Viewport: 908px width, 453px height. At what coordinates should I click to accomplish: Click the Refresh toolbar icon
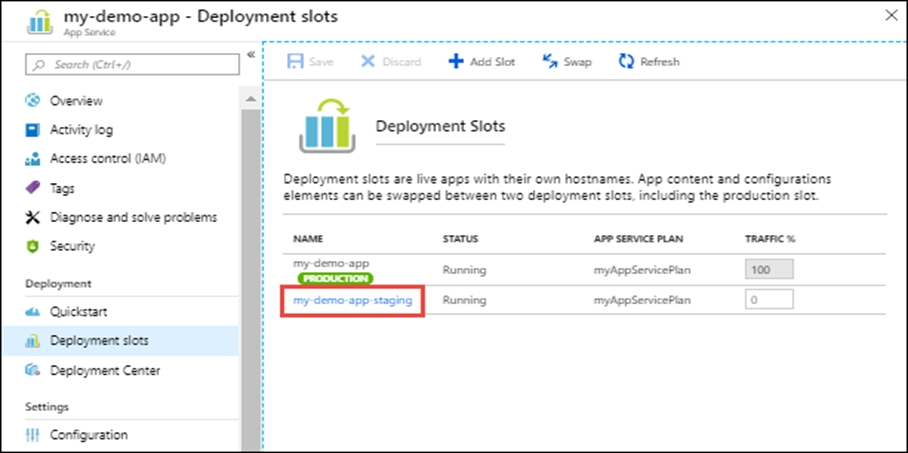point(626,62)
